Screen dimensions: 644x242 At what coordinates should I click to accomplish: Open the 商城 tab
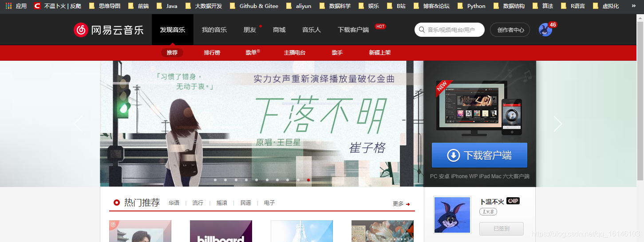(279, 30)
